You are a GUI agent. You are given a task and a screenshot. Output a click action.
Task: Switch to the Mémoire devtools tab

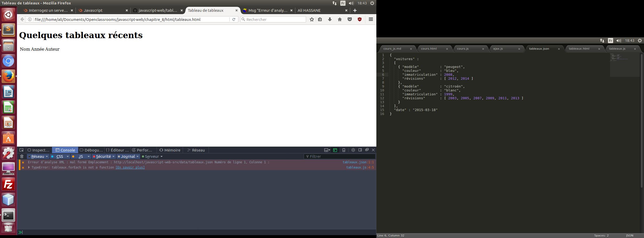(170, 150)
